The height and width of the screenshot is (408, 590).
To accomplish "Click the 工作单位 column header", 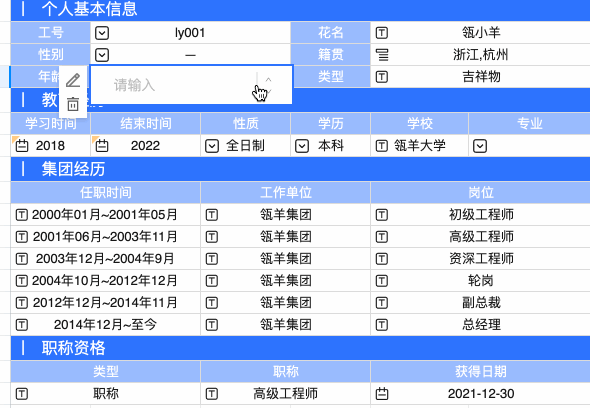I will pos(286,193).
